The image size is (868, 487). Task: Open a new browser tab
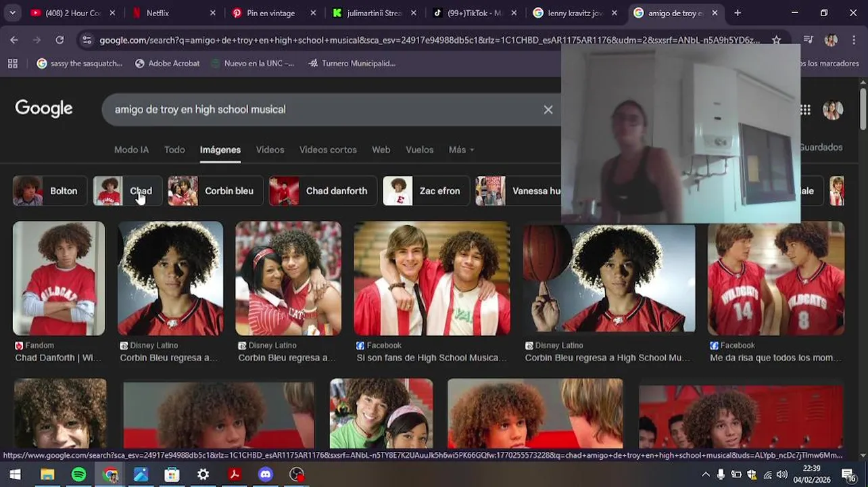click(738, 13)
